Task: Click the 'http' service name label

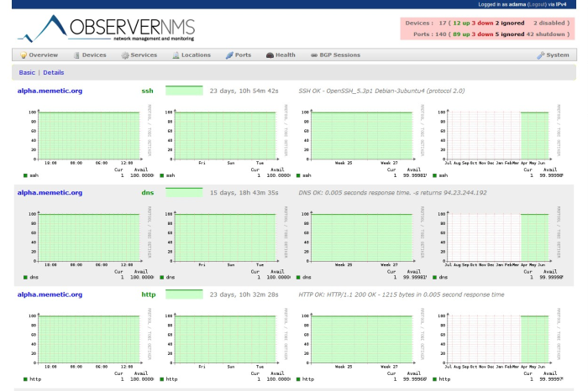Action: pos(149,295)
